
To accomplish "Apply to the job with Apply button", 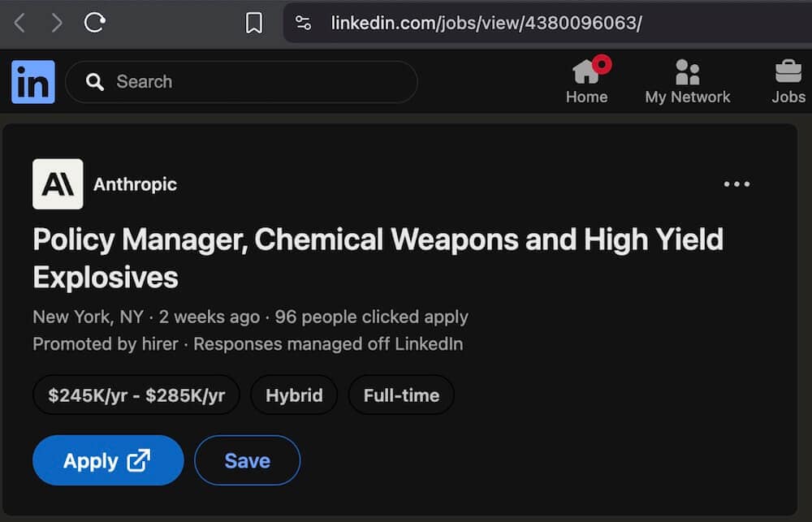I will click(x=108, y=460).
